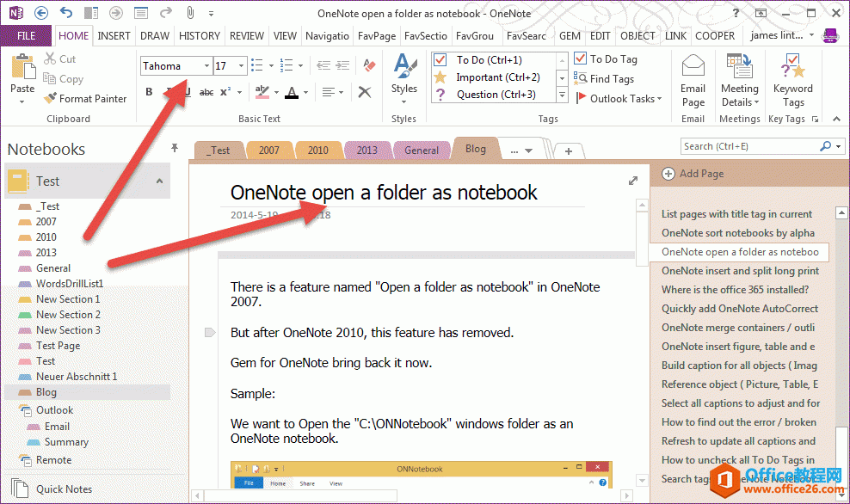Viewport: 850px width, 504px height.
Task: Toggle strikethrough formatting
Action: tap(206, 92)
